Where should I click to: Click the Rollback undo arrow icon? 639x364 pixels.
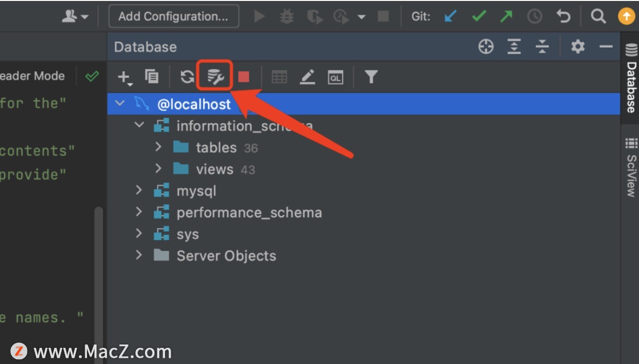click(x=563, y=17)
